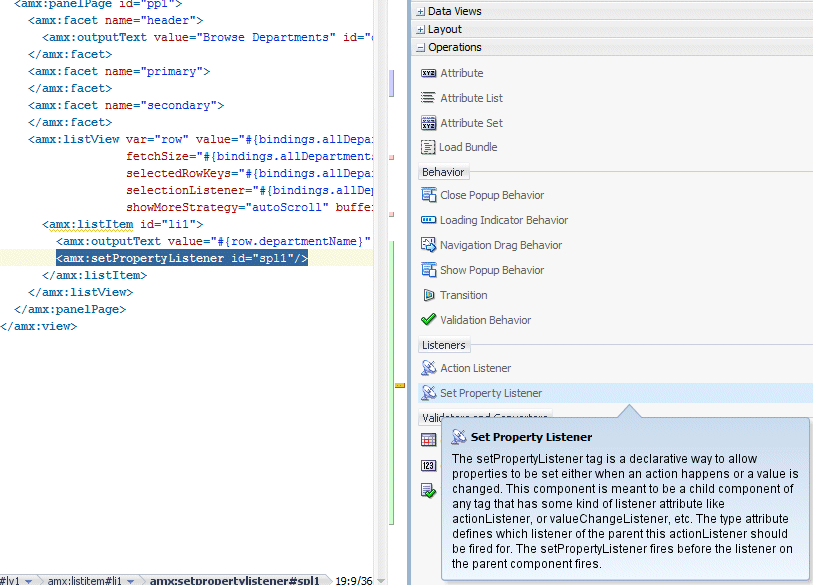This screenshot has width=813, height=585.
Task: Click the Set Property Listener palette label
Action: (x=490, y=393)
